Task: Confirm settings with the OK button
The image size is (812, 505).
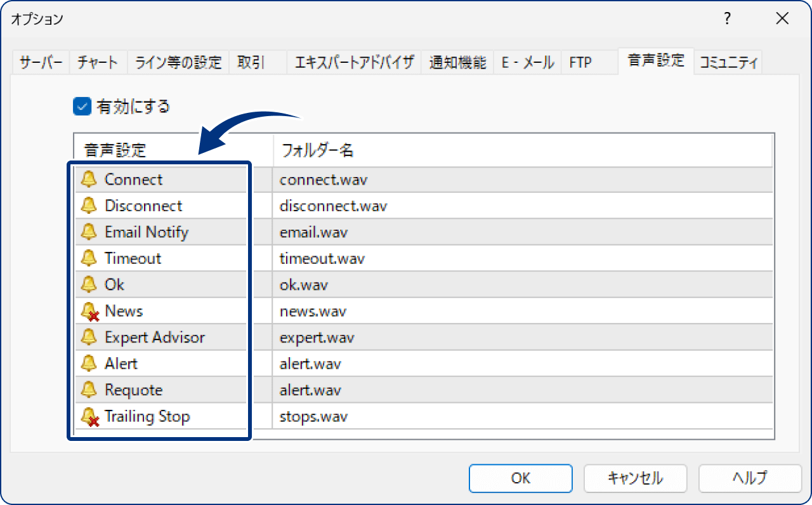Action: [520, 478]
